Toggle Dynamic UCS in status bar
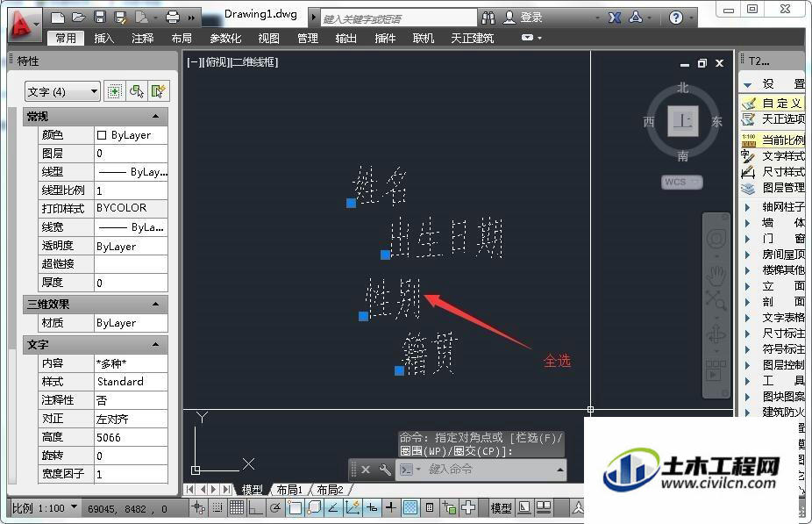812x524 pixels. [x=353, y=508]
